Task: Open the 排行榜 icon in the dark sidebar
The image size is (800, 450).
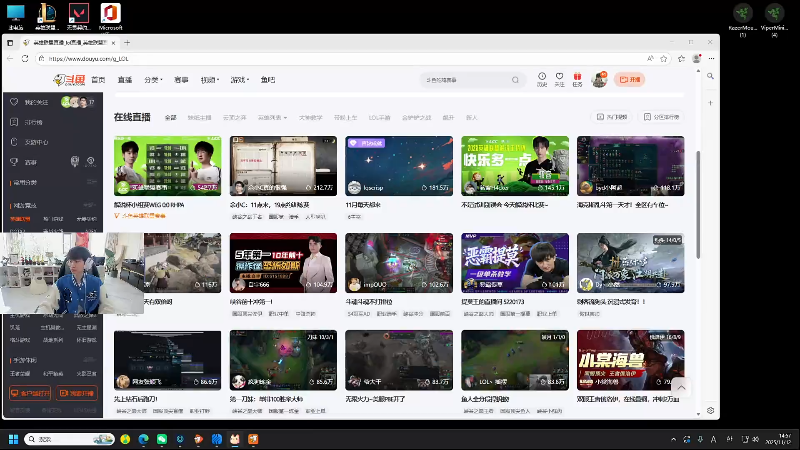Action: click(14, 122)
